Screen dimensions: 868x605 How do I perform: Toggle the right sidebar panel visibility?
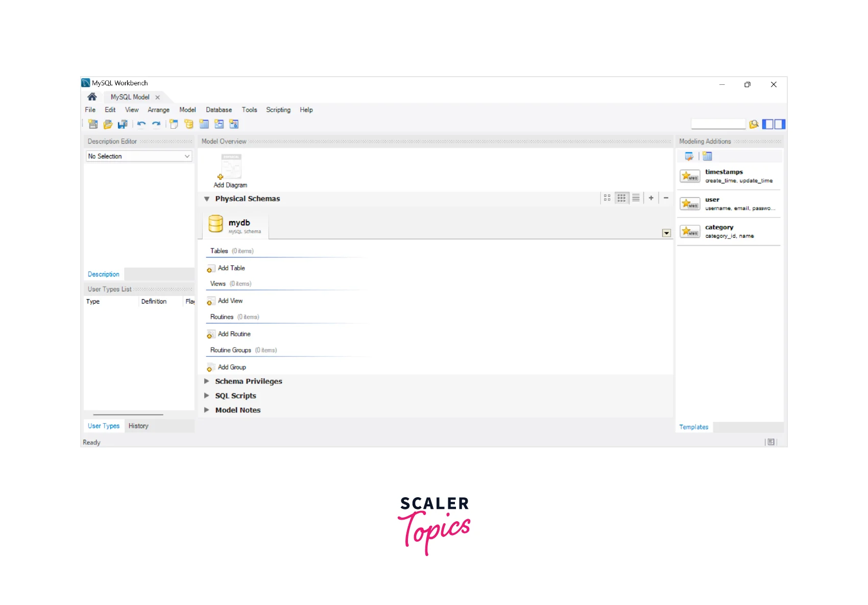(780, 124)
